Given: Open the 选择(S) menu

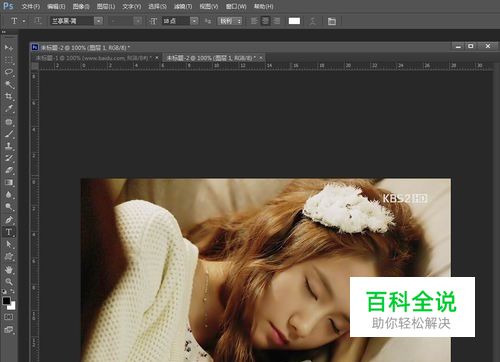Looking at the screenshot, I should tap(157, 6).
